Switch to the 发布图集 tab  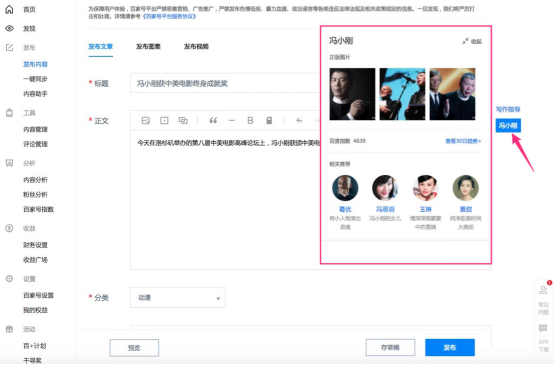(148, 46)
